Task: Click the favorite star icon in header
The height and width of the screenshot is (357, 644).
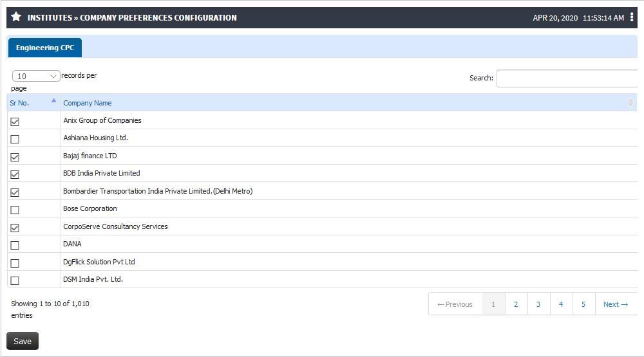Action: pyautogui.click(x=16, y=17)
